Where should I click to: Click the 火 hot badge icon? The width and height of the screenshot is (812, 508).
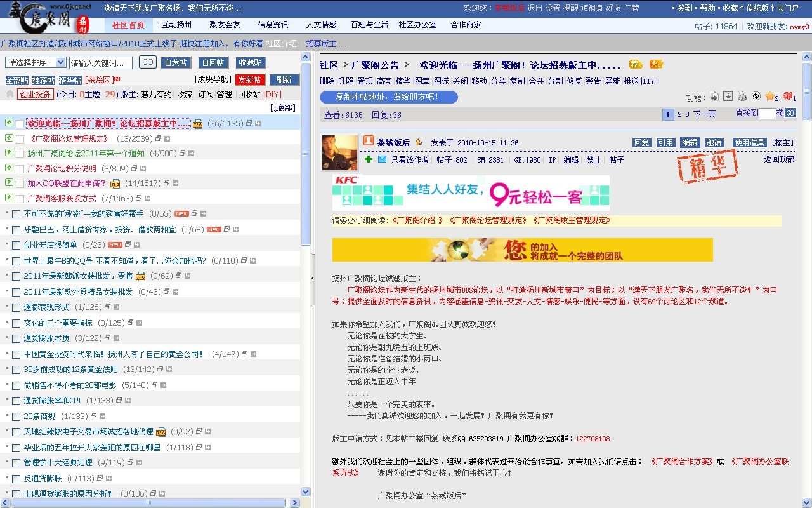(x=656, y=64)
